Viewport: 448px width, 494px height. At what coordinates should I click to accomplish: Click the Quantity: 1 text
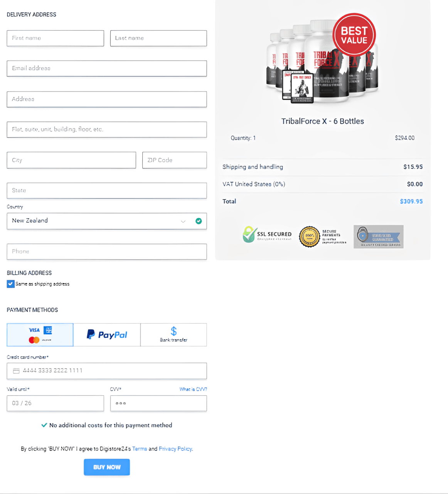(243, 138)
